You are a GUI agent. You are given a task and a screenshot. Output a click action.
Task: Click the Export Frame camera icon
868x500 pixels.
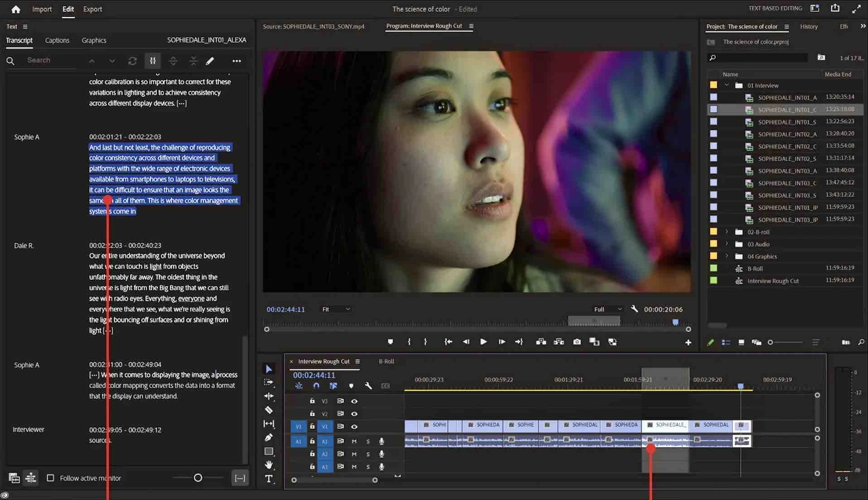[577, 342]
